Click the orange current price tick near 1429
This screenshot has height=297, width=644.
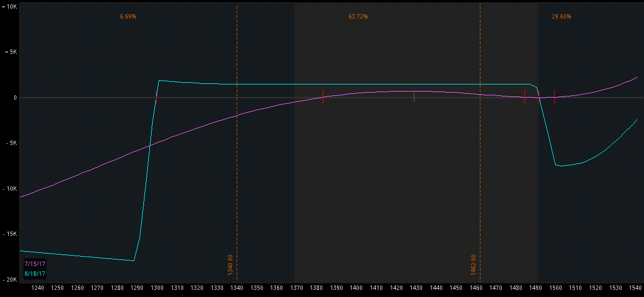click(x=414, y=97)
